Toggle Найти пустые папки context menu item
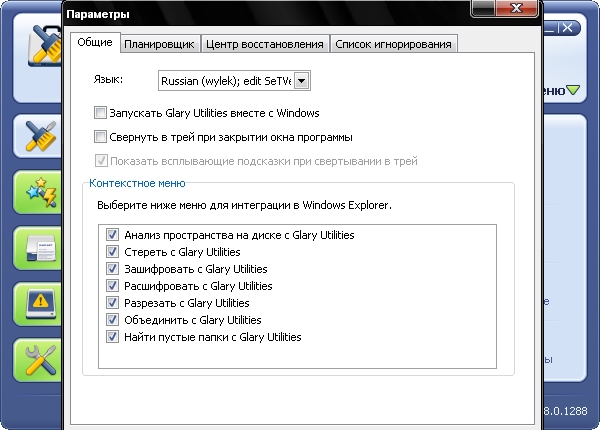The width and height of the screenshot is (600, 430). click(x=112, y=337)
